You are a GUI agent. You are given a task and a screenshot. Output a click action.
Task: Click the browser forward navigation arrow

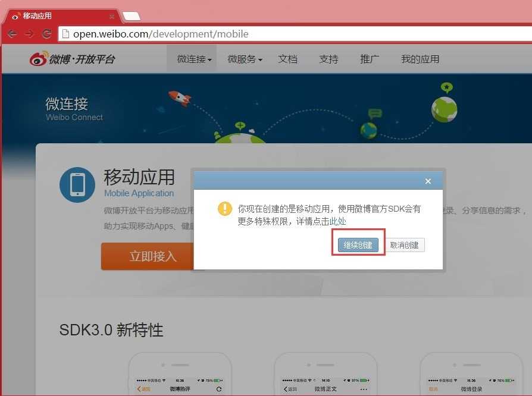point(29,34)
